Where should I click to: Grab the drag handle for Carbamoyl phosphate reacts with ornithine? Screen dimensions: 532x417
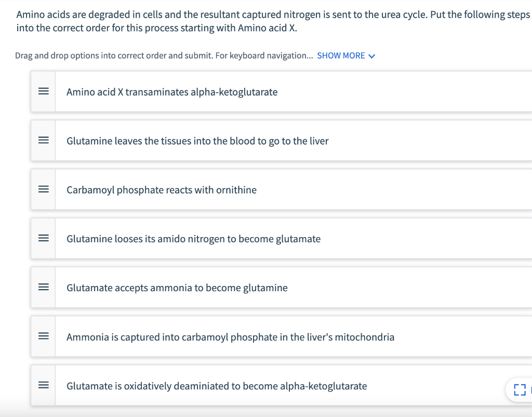click(43, 189)
